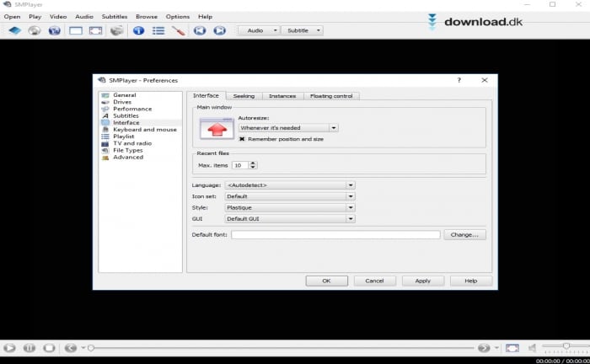Click the previous track toolbar icon
This screenshot has height=364, width=590.
tap(200, 30)
